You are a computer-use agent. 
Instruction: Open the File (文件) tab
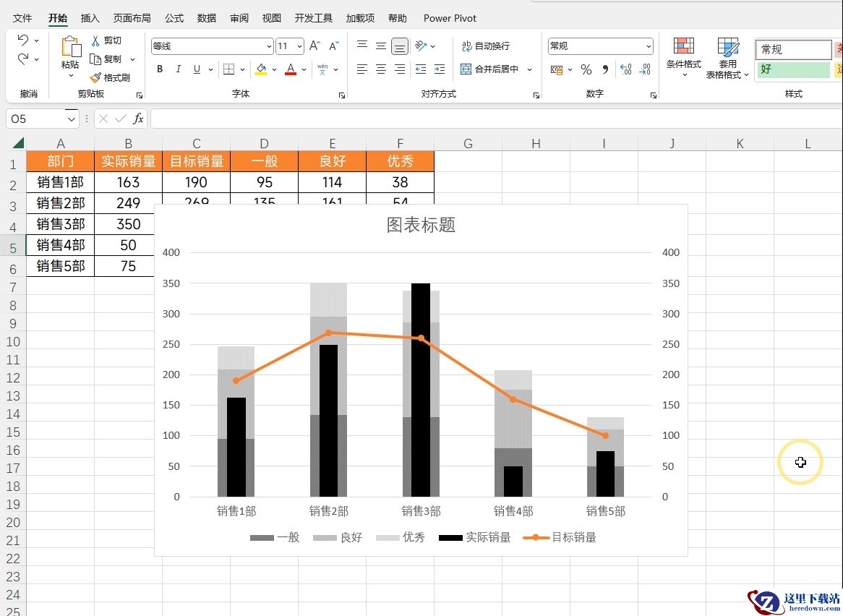(x=22, y=18)
